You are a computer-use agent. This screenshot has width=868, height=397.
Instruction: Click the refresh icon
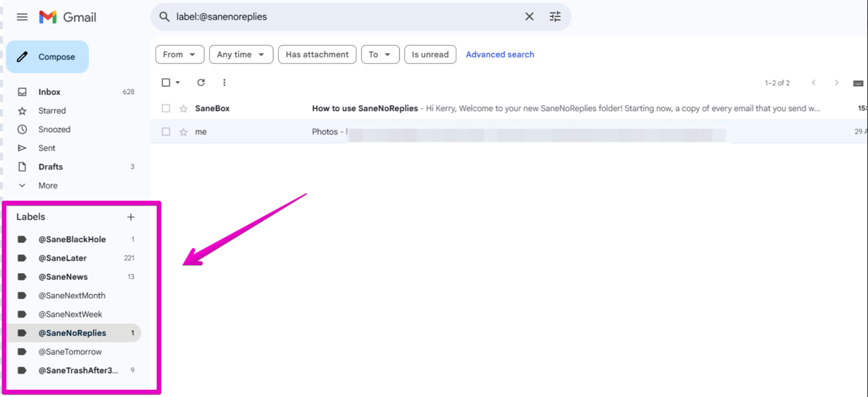tap(201, 83)
